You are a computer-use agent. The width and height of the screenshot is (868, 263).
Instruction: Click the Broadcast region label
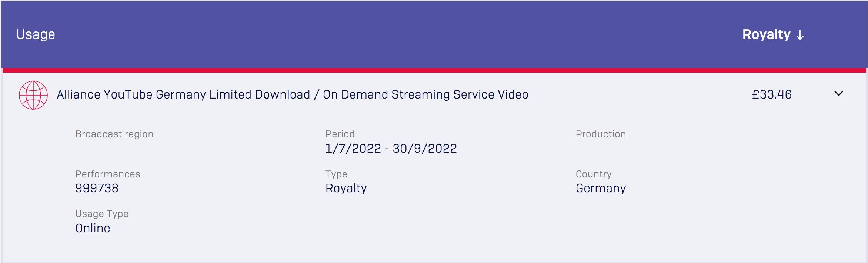(x=114, y=134)
